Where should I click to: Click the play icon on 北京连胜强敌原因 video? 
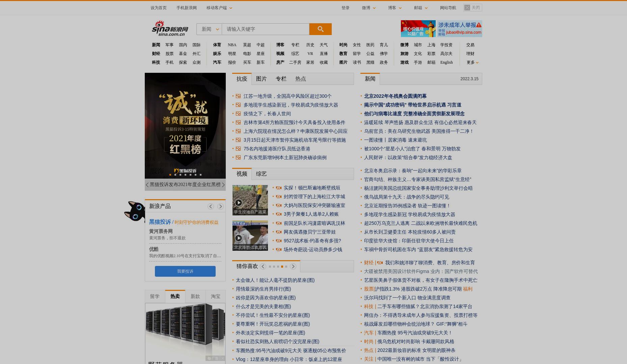click(238, 238)
